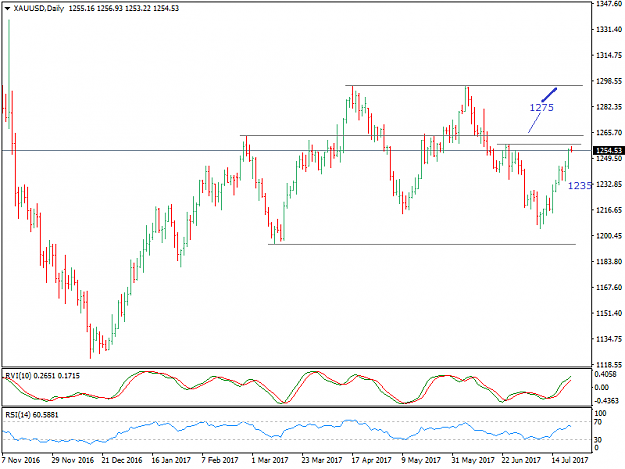625x469 pixels.
Task: Click the RSI scale level 30
Action: (x=598, y=440)
